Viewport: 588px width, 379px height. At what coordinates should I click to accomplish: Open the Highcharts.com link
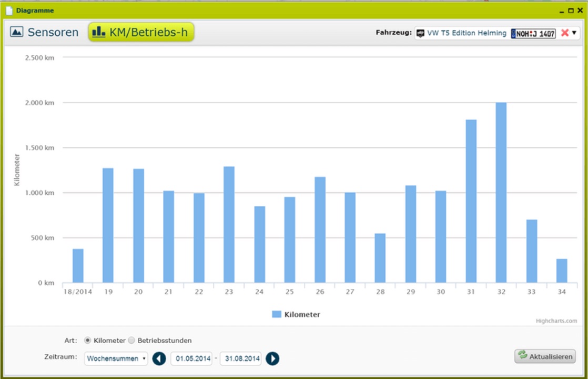(556, 321)
